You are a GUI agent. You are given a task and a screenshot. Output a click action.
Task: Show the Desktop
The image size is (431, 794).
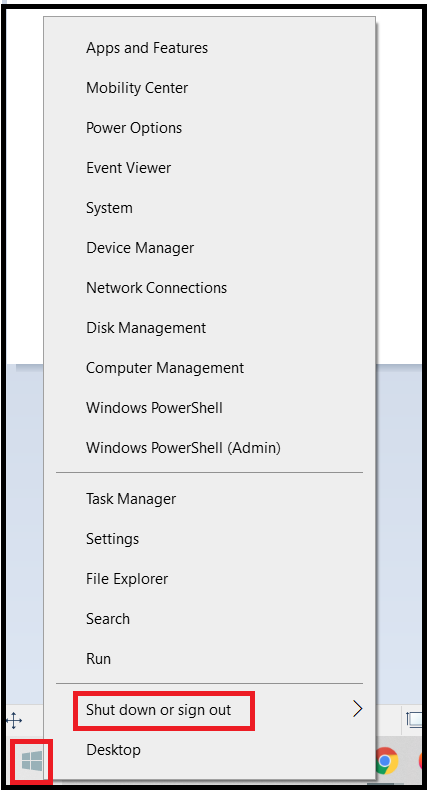(x=113, y=750)
